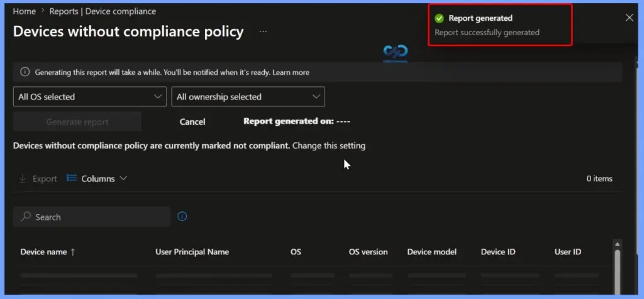This screenshot has height=299, width=644.
Task: Click the table vertical scrollbar thumb
Action: (x=618, y=273)
